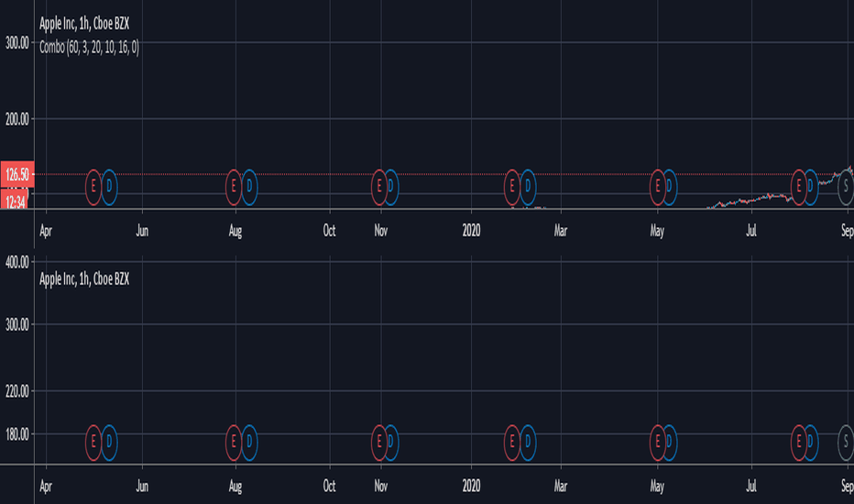Click top chart D marker between 2020 and Mar
The width and height of the screenshot is (854, 504).
pyautogui.click(x=528, y=187)
